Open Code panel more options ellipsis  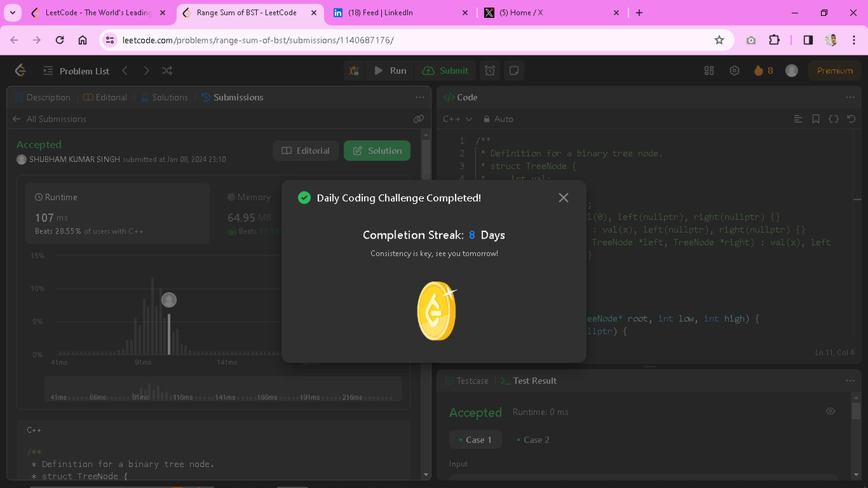click(850, 98)
